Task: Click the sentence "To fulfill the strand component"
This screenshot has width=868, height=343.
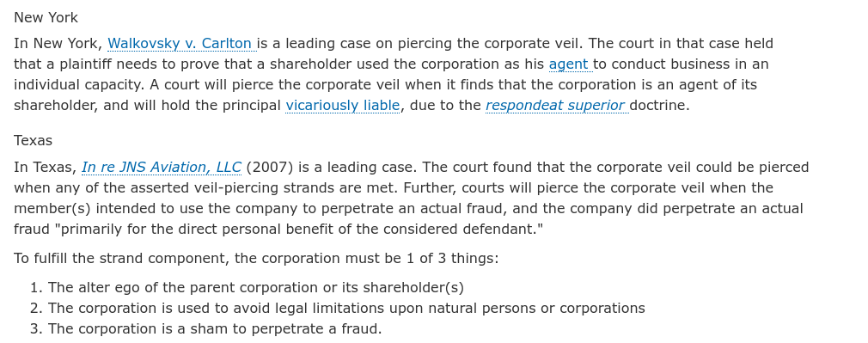Action: 256,259
